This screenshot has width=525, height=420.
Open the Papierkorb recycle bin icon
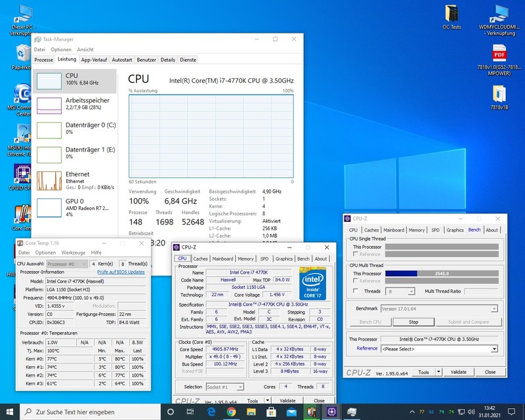tap(23, 57)
